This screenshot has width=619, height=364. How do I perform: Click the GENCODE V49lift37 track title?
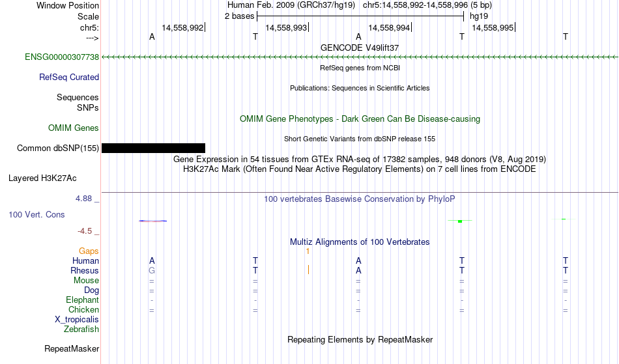coord(360,48)
